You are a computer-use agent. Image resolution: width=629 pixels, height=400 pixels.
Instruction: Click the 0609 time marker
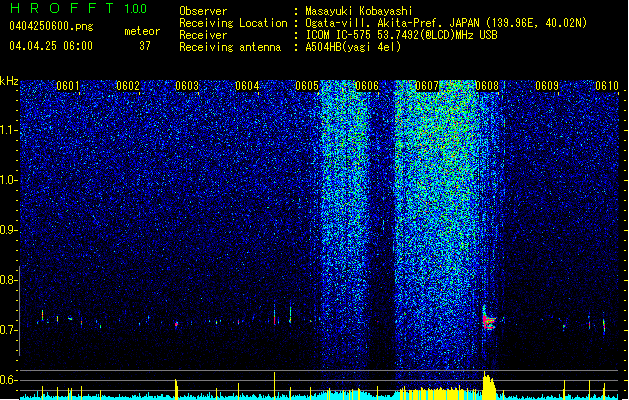point(547,86)
